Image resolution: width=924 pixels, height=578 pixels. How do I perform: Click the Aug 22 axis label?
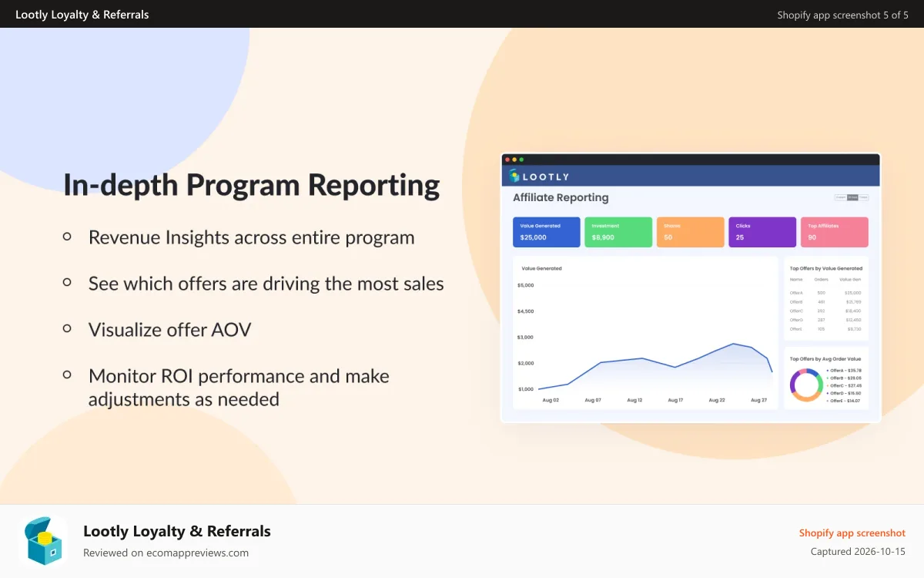click(x=717, y=400)
